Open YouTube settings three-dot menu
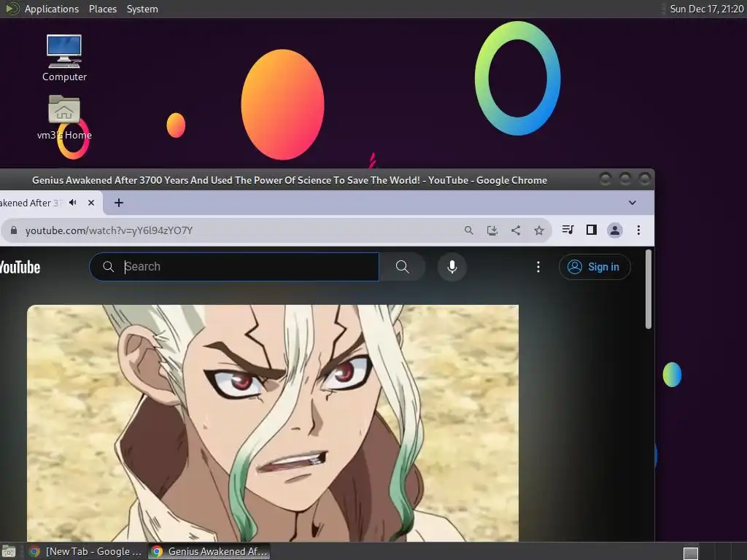The image size is (747, 560). coord(538,267)
